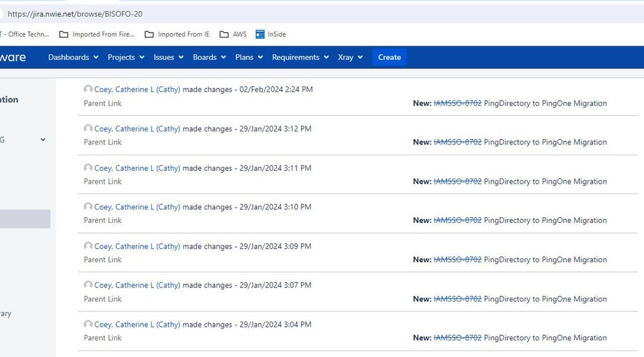The width and height of the screenshot is (644, 357).
Task: Open IAMSSO-8702 link in 3:04 PM entry
Action: click(458, 338)
